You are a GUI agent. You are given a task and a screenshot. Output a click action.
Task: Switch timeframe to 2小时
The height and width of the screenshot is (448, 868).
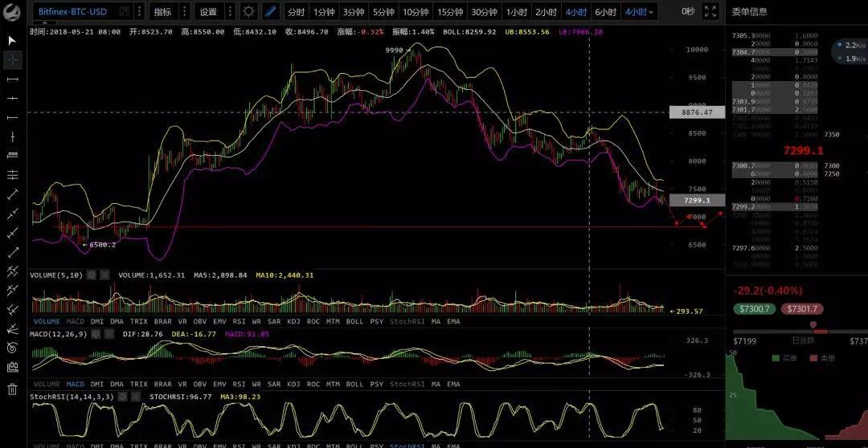[547, 11]
